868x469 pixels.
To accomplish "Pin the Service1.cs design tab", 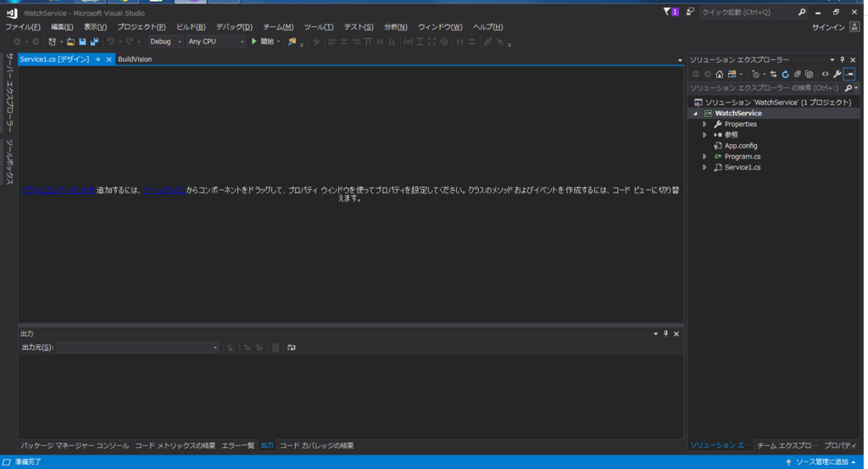I will 98,59.
